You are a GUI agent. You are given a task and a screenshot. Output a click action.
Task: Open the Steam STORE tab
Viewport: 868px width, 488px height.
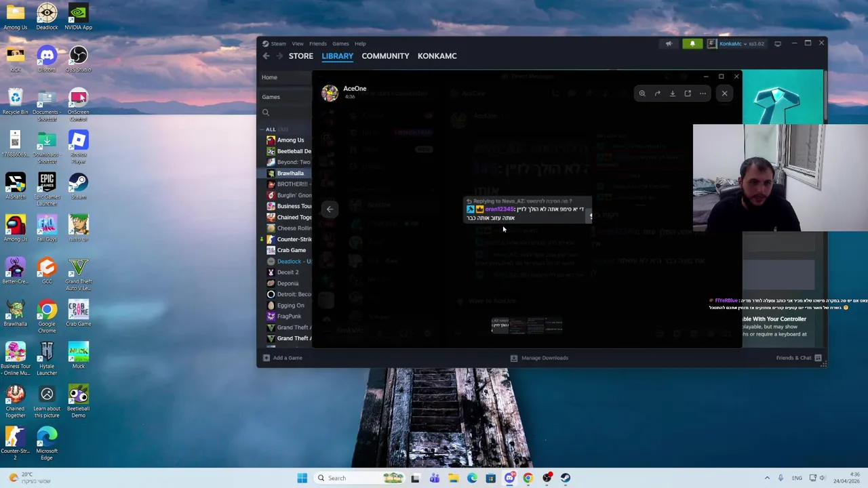(x=300, y=56)
